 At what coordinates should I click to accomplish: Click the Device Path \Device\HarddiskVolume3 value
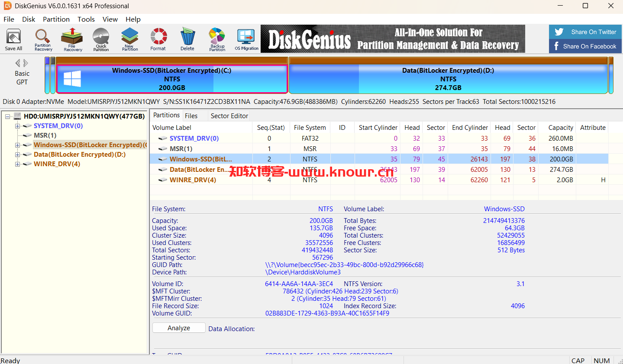303,272
